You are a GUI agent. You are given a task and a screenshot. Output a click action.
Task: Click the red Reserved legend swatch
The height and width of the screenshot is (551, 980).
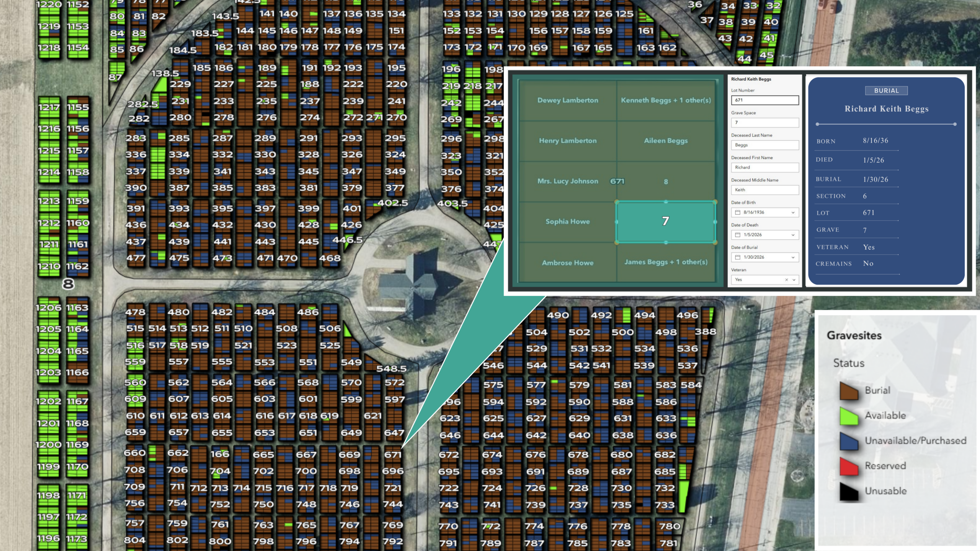(849, 466)
